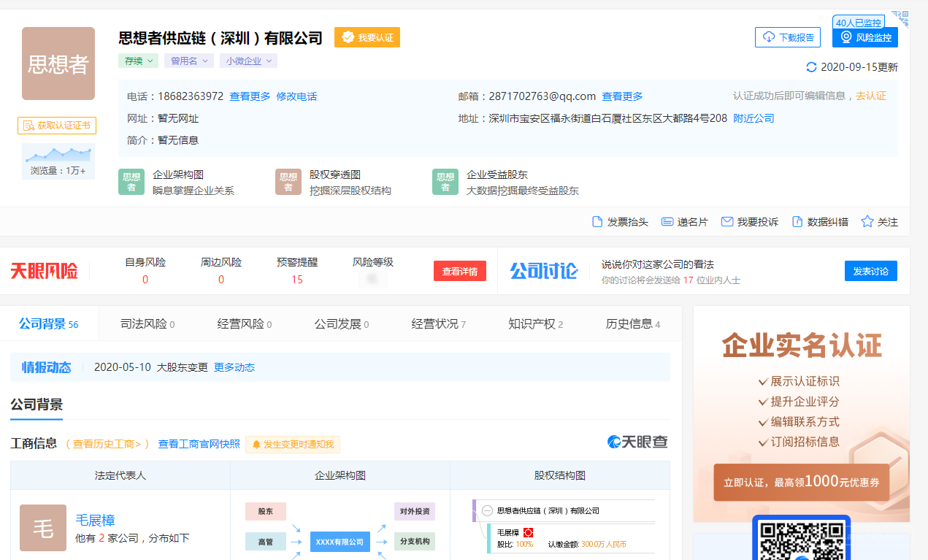Click the follow (关注) star icon
Viewport: 928px width, 560px height.
pyautogui.click(x=867, y=221)
